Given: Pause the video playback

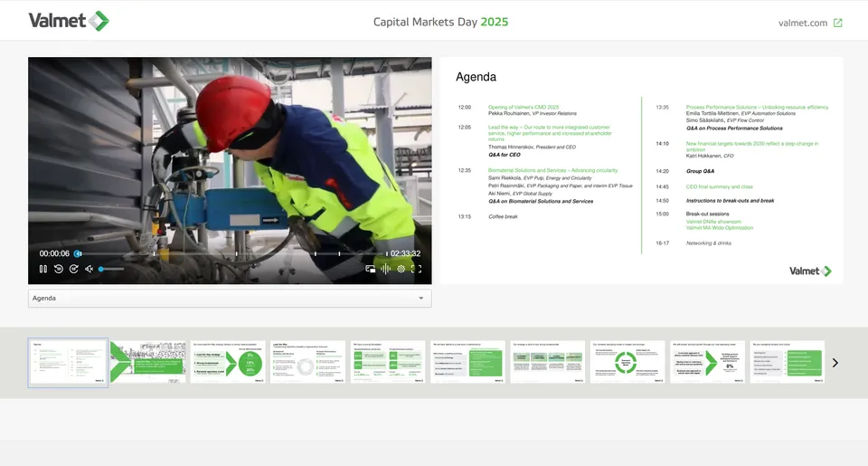Looking at the screenshot, I should coord(43,269).
